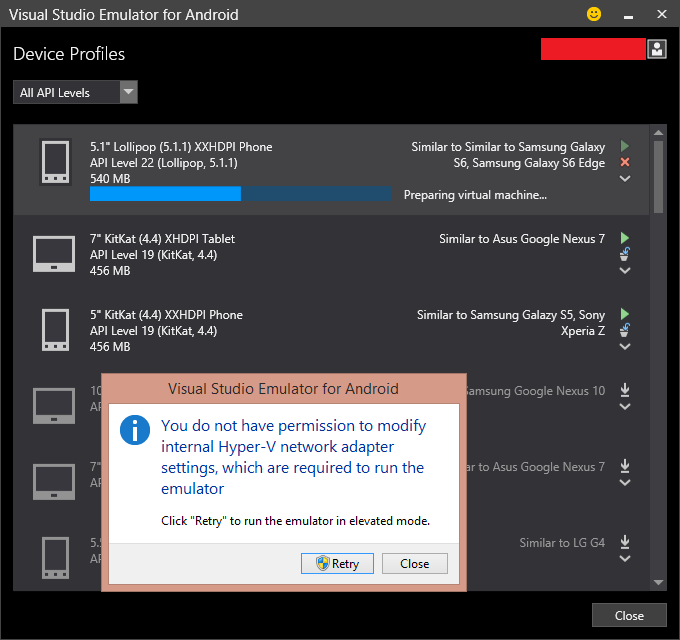The height and width of the screenshot is (640, 680).
Task: Click the Preparing virtual machine progress bar
Action: pyautogui.click(x=240, y=194)
